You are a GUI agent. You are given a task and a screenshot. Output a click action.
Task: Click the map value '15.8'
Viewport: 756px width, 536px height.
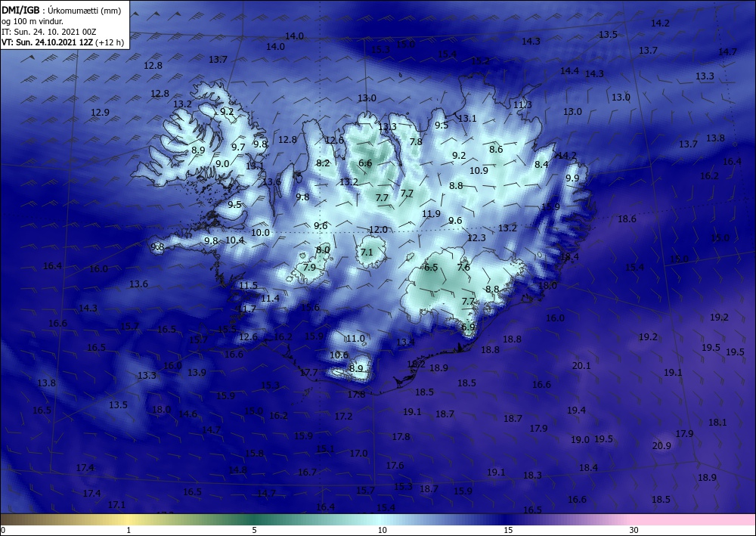[x=254, y=453]
